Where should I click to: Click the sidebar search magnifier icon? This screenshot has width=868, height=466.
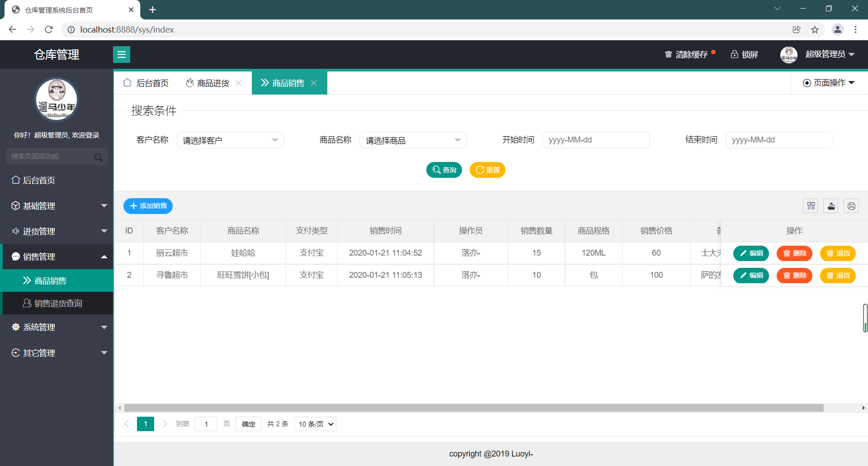coord(98,157)
